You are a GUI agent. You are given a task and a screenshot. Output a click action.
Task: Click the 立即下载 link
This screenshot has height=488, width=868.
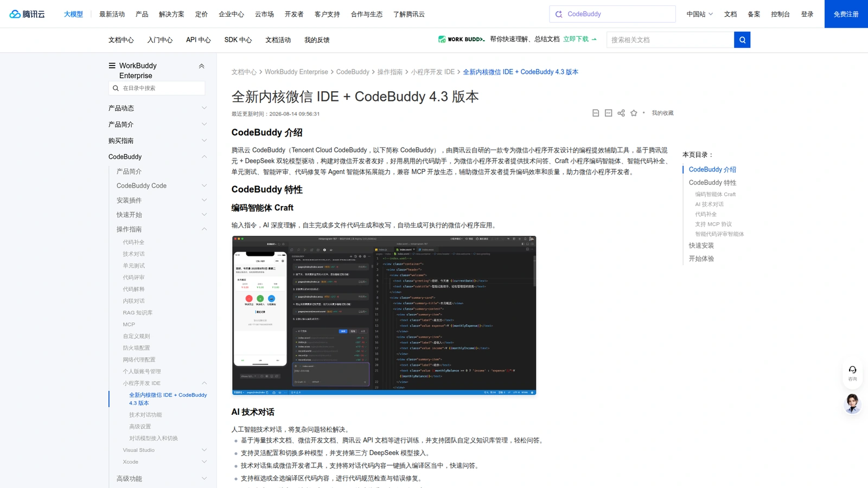click(579, 39)
